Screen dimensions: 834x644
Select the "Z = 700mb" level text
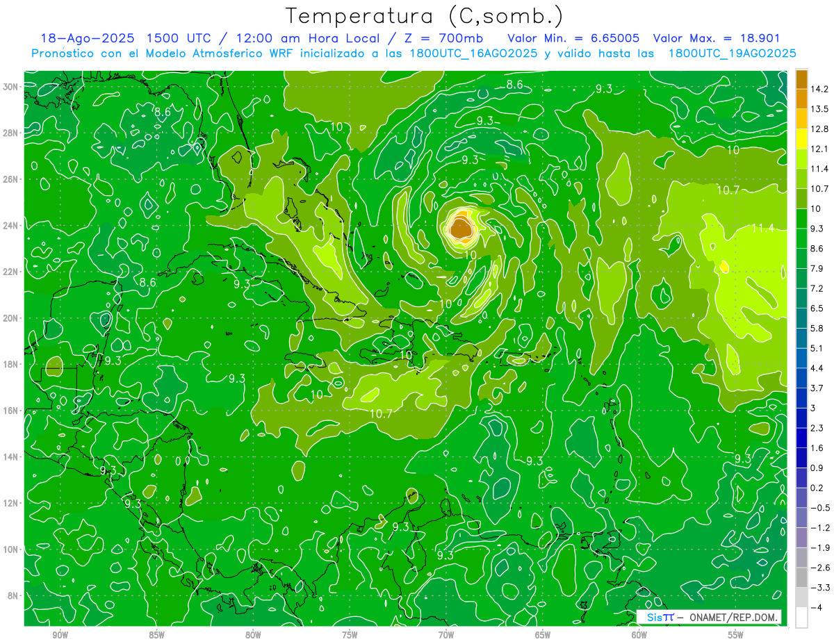(x=445, y=38)
